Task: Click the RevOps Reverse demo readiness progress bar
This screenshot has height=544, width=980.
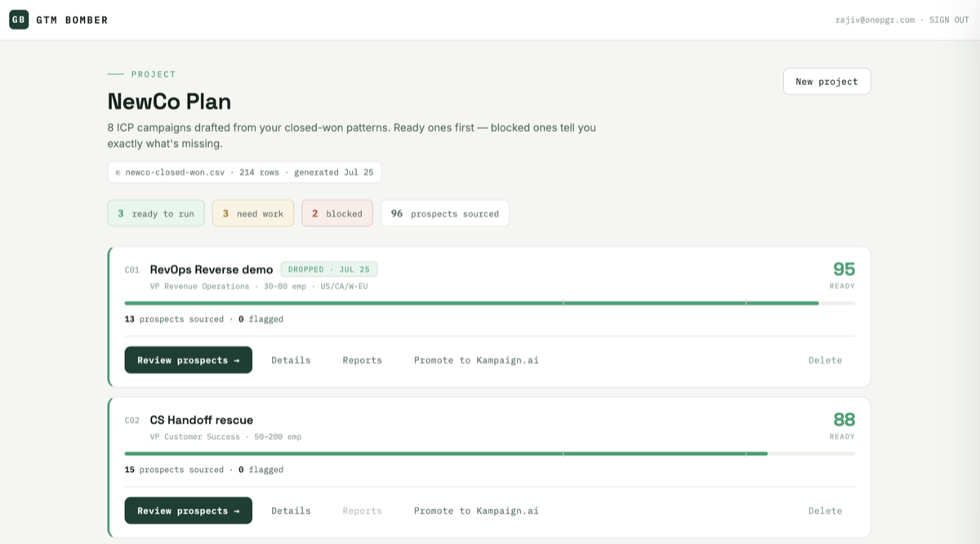Action: pyautogui.click(x=490, y=303)
